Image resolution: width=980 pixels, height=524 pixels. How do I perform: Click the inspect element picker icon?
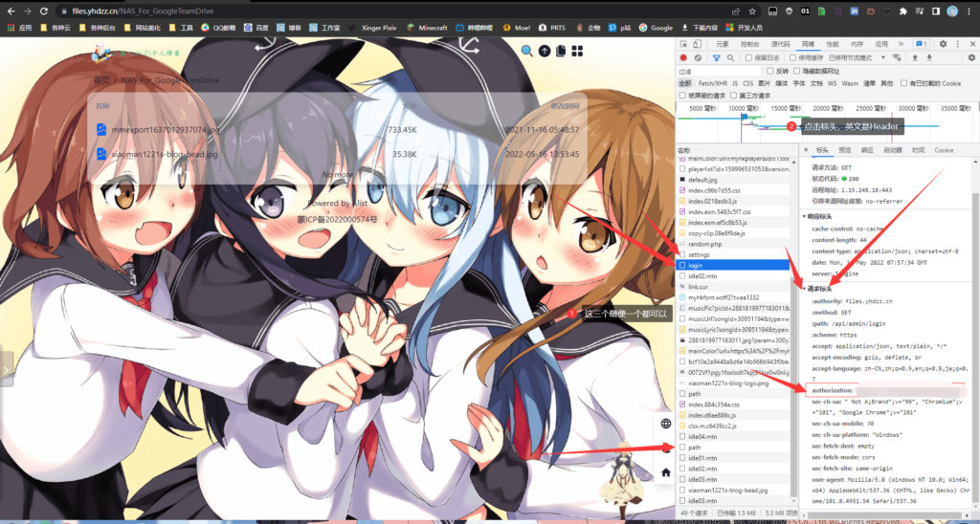[x=683, y=44]
